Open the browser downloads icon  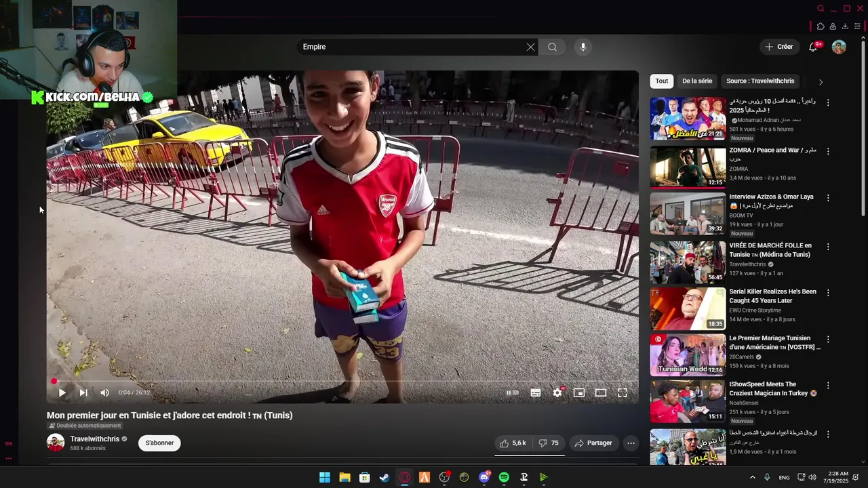tap(845, 26)
